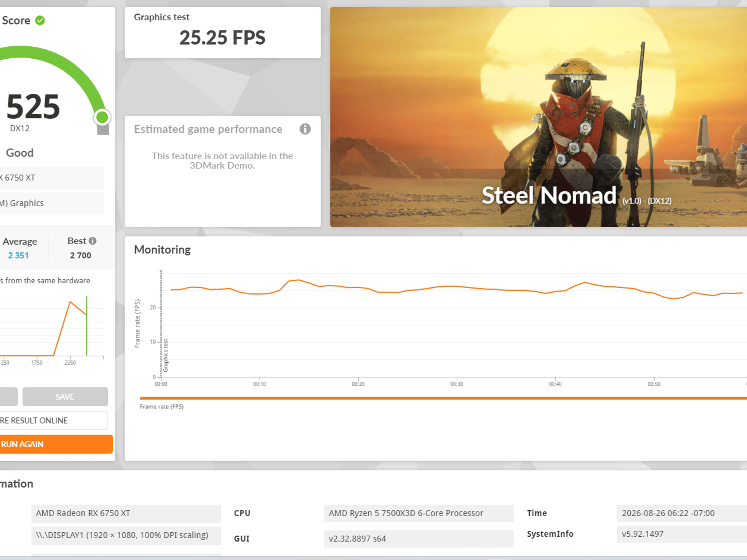Click the green marker line in score distribution
This screenshot has height=560, width=747.
[x=87, y=326]
